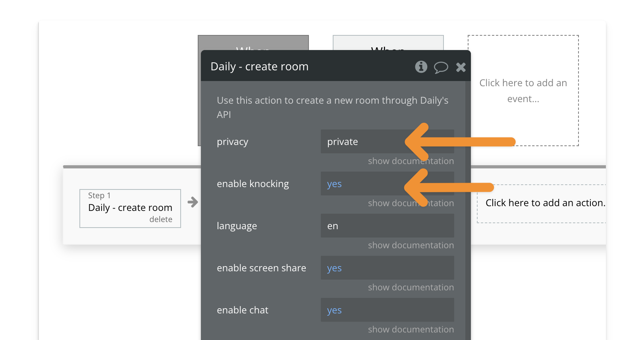Screen dimensions: 644x340
Task: Show documentation for enable chat
Action: tap(411, 329)
